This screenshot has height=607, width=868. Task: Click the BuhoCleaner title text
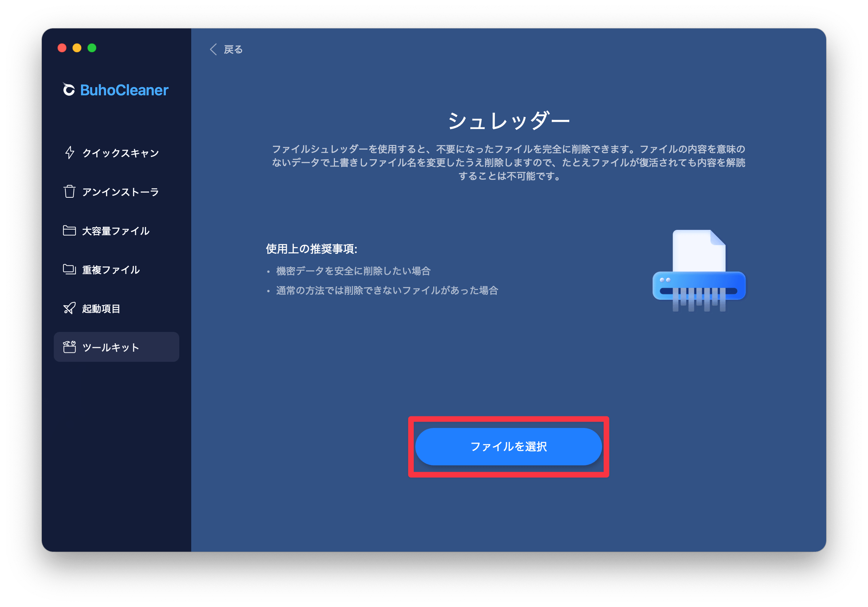coord(124,90)
